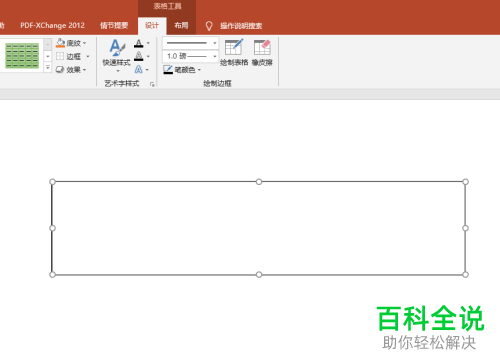Screen dimensions: 500x363
Task: Click the 表格工具 contextual tab header
Action: (167, 6)
